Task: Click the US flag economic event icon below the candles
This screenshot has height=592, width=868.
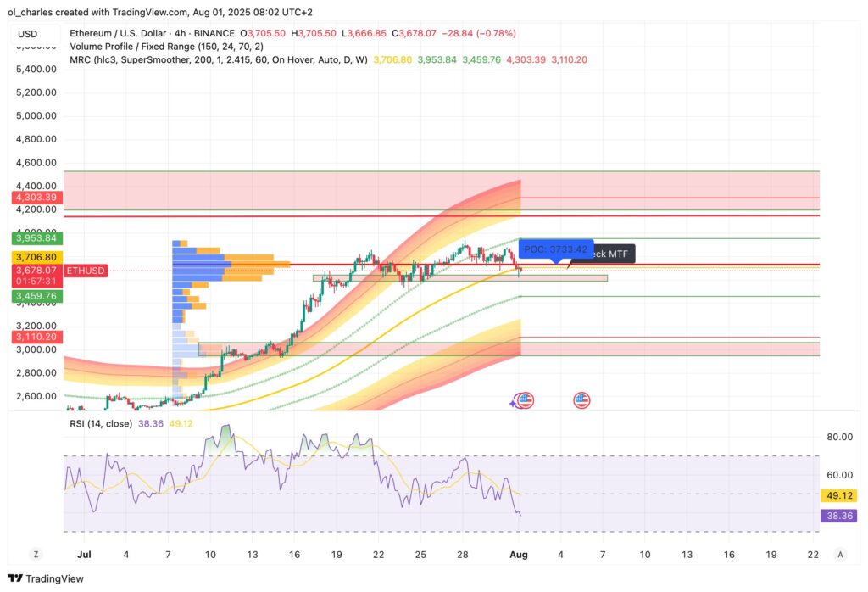Action: (x=524, y=399)
